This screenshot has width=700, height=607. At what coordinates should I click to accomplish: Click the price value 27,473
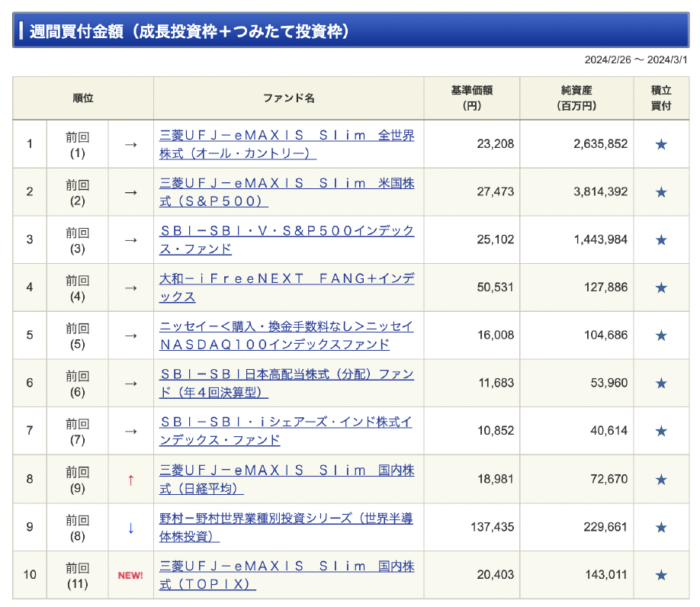pos(495,191)
